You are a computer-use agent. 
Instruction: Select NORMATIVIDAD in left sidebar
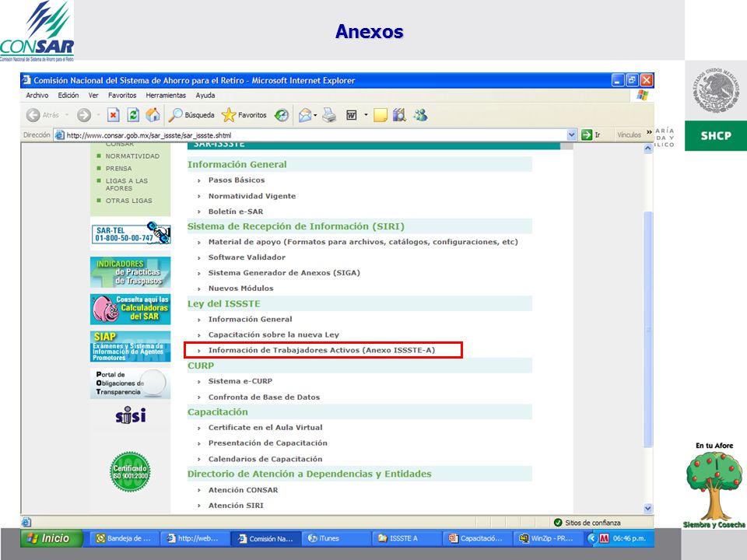pos(132,156)
